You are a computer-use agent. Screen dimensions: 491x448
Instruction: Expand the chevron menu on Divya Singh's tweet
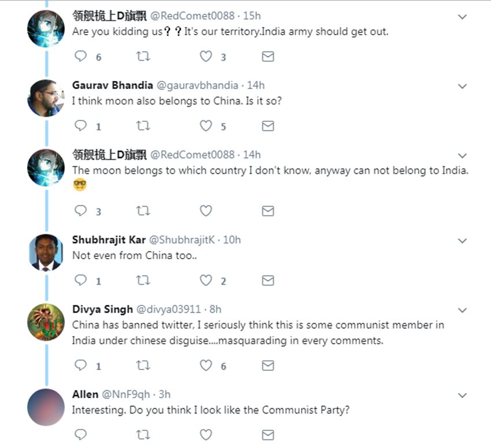tap(462, 310)
